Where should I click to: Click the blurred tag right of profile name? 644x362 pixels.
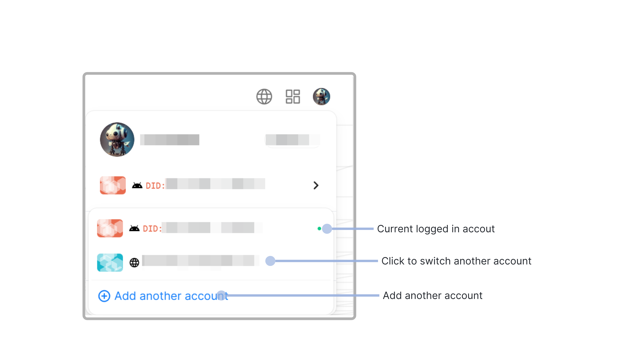[x=292, y=140]
